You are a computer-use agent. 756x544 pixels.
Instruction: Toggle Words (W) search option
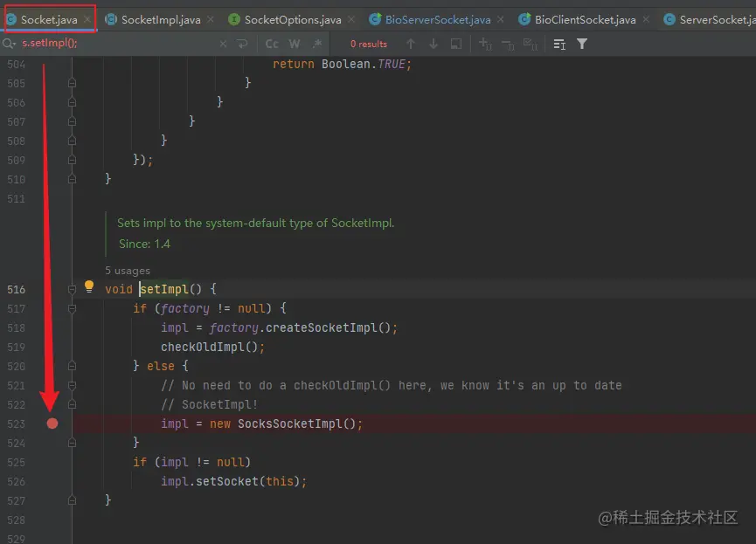(295, 44)
